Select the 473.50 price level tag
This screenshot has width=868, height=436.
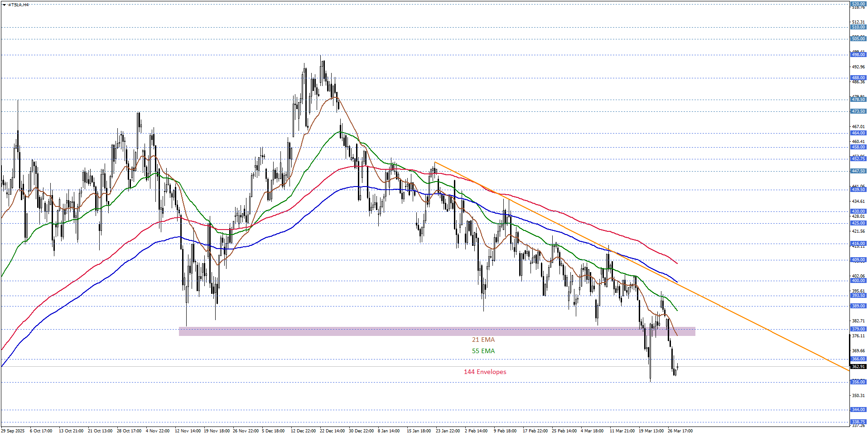(858, 111)
